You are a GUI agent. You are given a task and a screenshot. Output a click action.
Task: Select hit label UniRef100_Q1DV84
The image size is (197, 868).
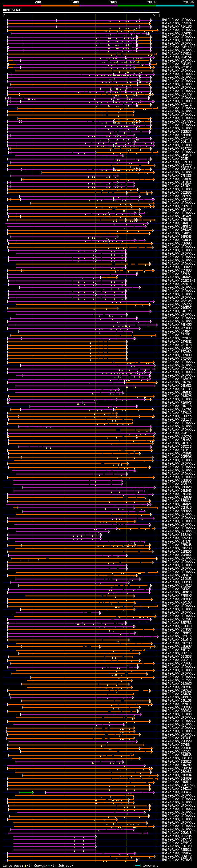tap(177, 775)
